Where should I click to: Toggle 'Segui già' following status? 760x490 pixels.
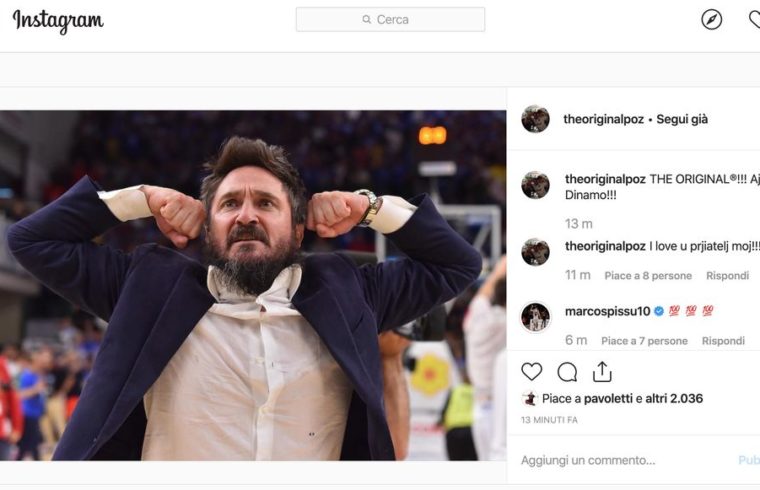(682, 119)
